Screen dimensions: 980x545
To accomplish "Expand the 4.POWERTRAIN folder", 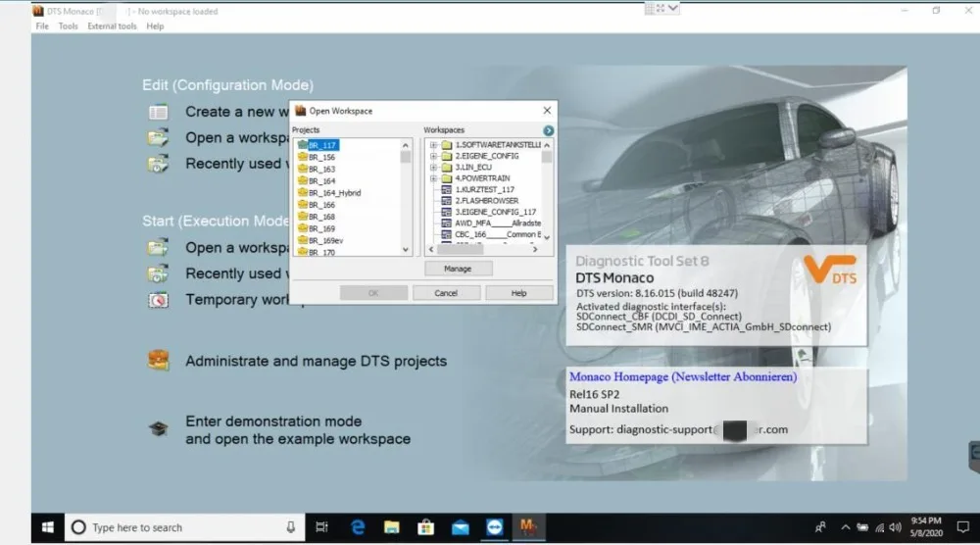I will pos(433,178).
